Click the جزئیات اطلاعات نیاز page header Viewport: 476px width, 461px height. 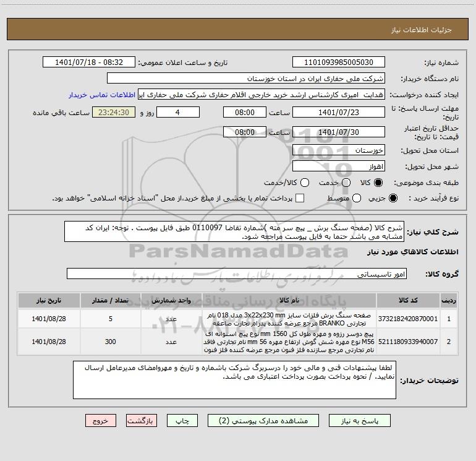(x=421, y=30)
